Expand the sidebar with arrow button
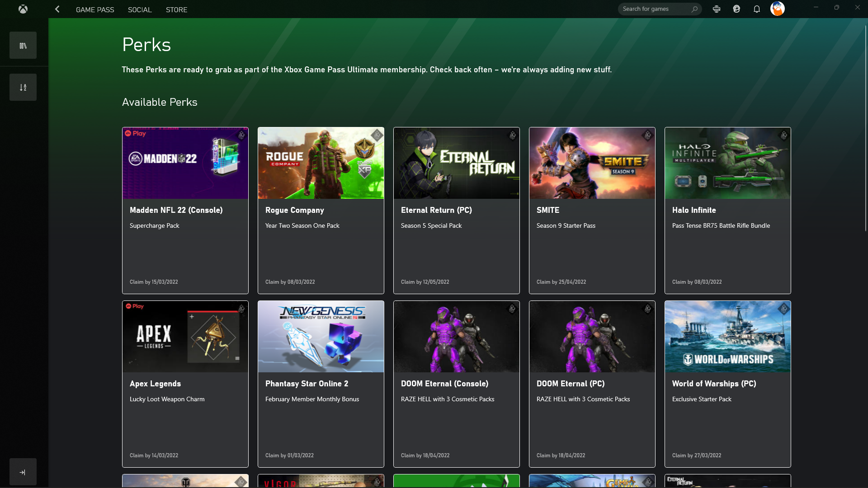 click(x=23, y=472)
